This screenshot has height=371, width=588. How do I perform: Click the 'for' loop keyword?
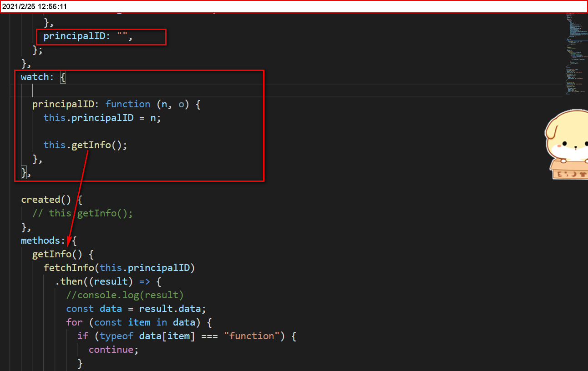point(74,322)
